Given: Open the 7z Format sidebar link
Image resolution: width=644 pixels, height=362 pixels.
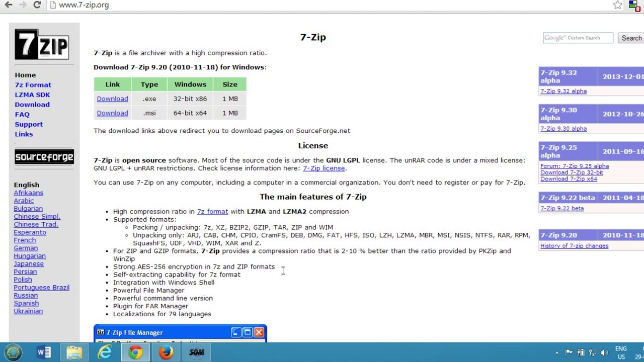Looking at the screenshot, I should (33, 85).
